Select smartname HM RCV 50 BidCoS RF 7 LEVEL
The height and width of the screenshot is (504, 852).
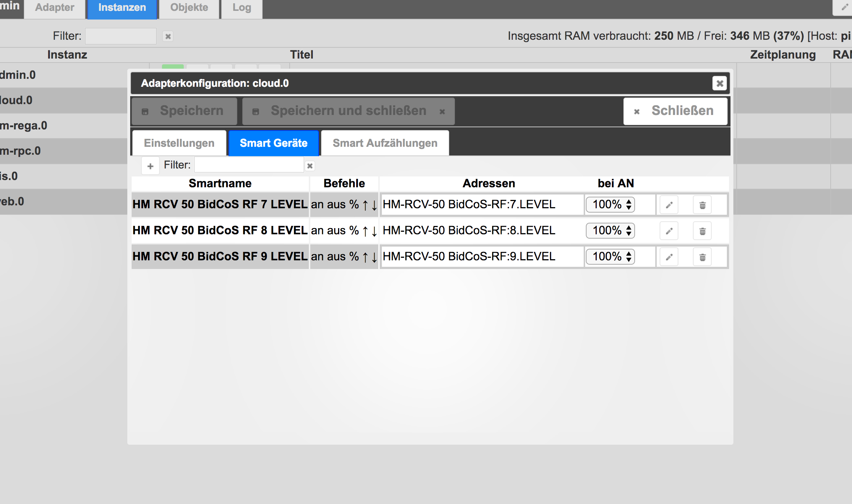[x=220, y=205]
